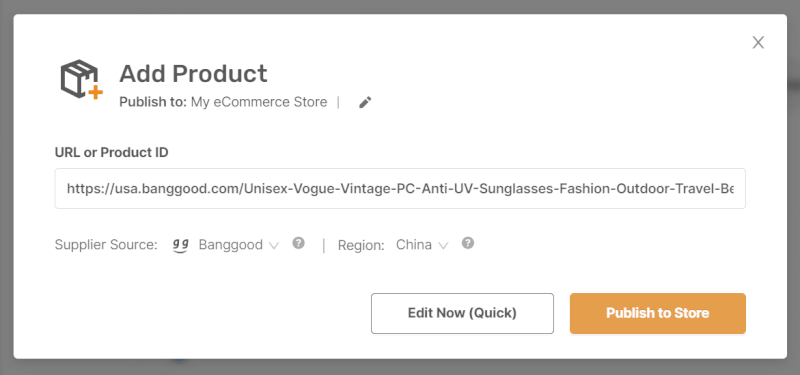Open the Banggood supplier source dropdown
This screenshot has height=375, width=800.
point(239,245)
